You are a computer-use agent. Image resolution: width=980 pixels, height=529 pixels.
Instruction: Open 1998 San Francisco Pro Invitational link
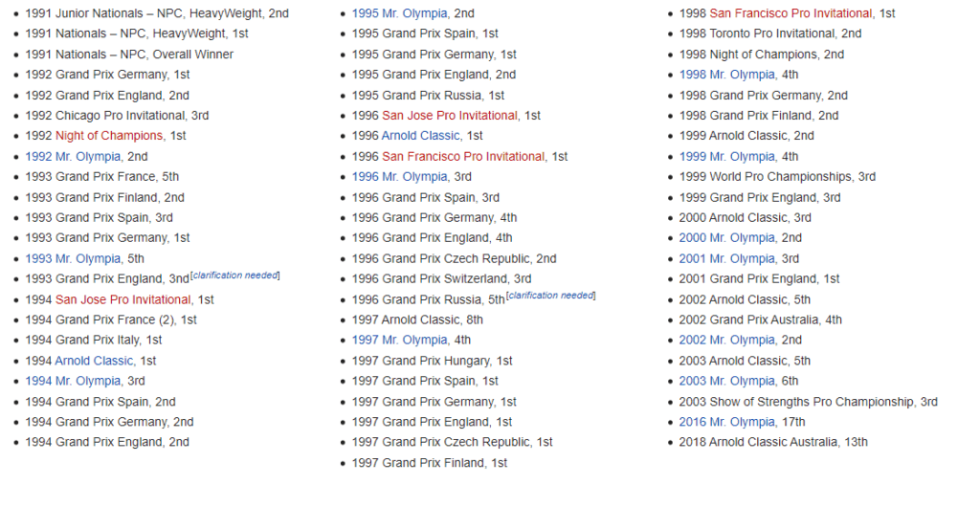coord(791,13)
